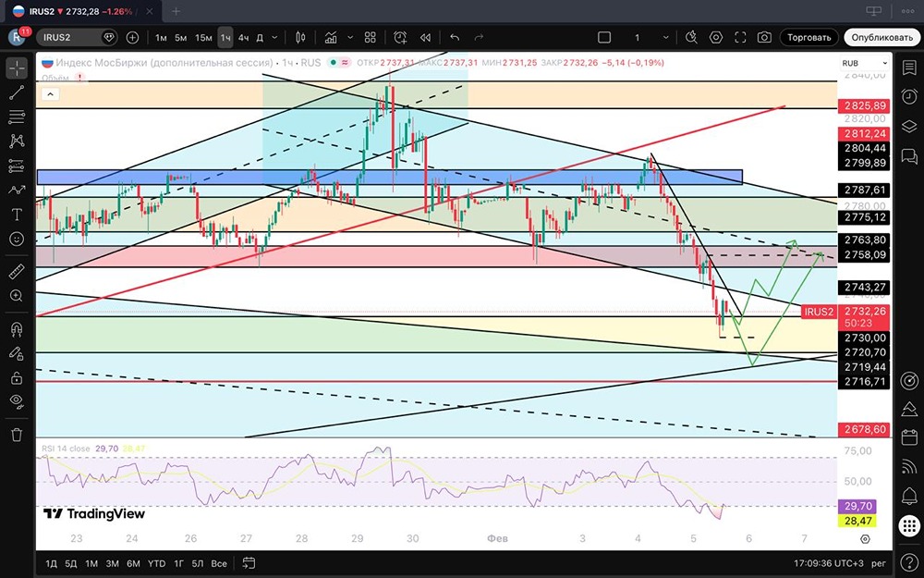This screenshot has height=578, width=924.
Task: Toggle the рег session button
Action: (879, 563)
